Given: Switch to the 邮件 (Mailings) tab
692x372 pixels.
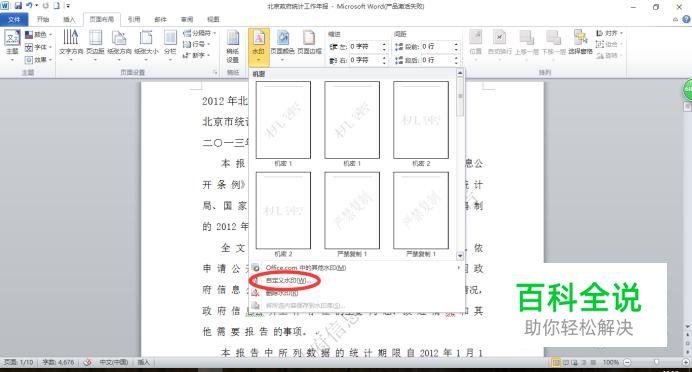Looking at the screenshot, I should (x=160, y=19).
